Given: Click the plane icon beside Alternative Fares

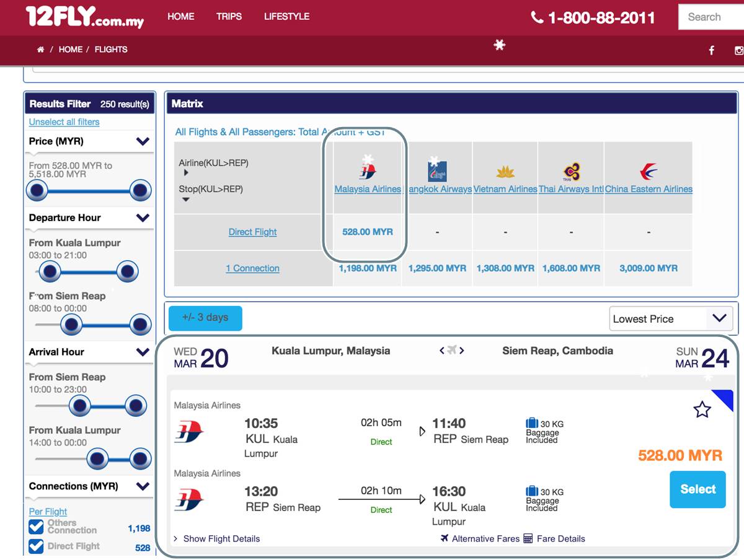Looking at the screenshot, I should pos(445,538).
